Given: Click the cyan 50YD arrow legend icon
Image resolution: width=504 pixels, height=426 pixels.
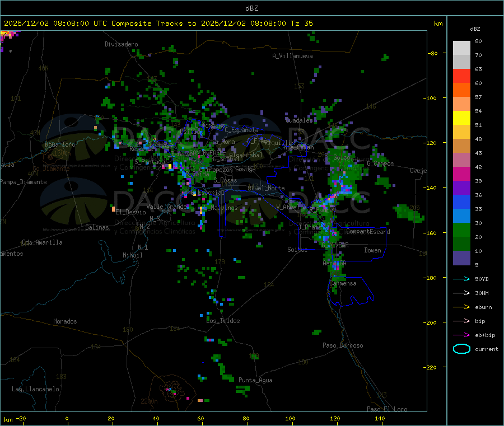Looking at the screenshot, I should (x=461, y=279).
